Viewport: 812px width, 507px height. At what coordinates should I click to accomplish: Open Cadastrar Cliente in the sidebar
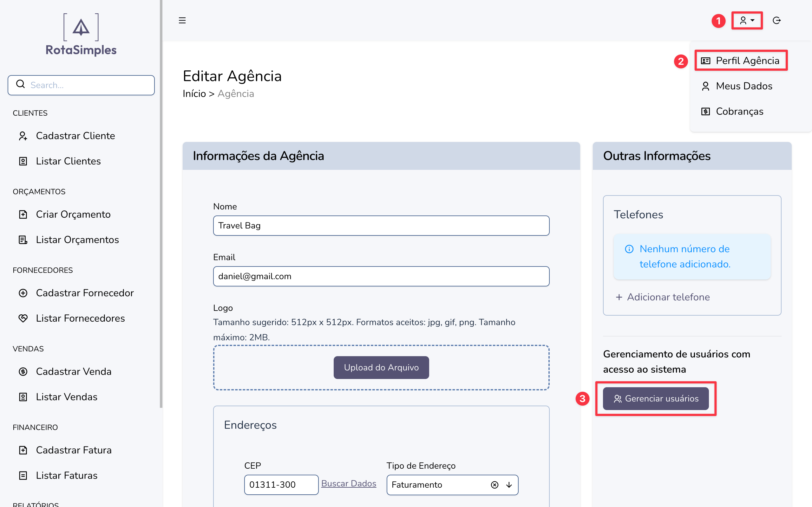coord(75,136)
